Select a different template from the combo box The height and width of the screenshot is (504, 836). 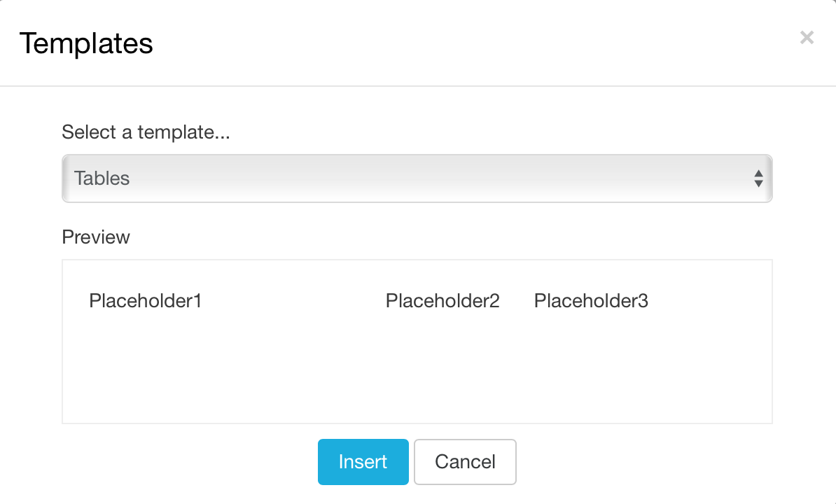point(417,178)
